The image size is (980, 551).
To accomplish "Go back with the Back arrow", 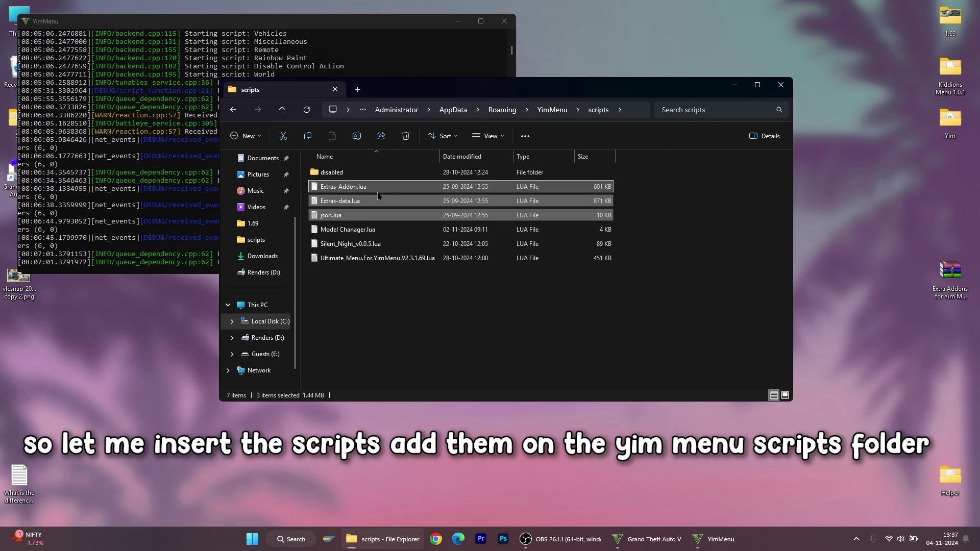I will coord(233,110).
